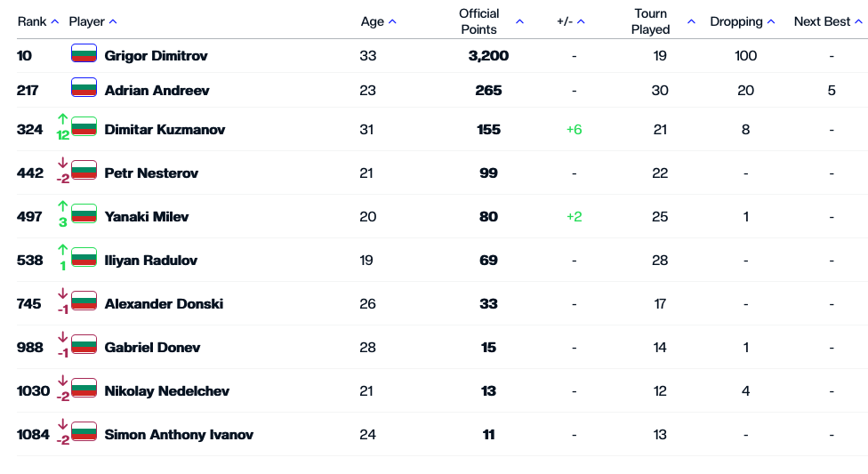Sort by Official Points arrow
The image size is (868, 474).
pyautogui.click(x=520, y=21)
